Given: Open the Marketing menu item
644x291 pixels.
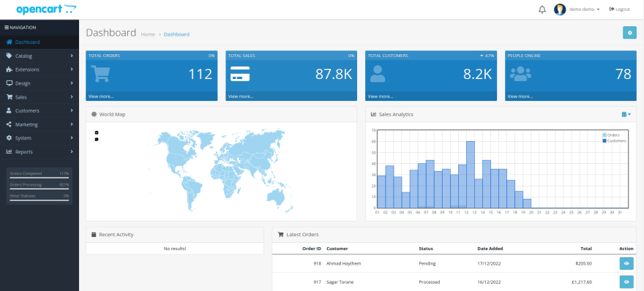Looking at the screenshot, I should [40, 124].
